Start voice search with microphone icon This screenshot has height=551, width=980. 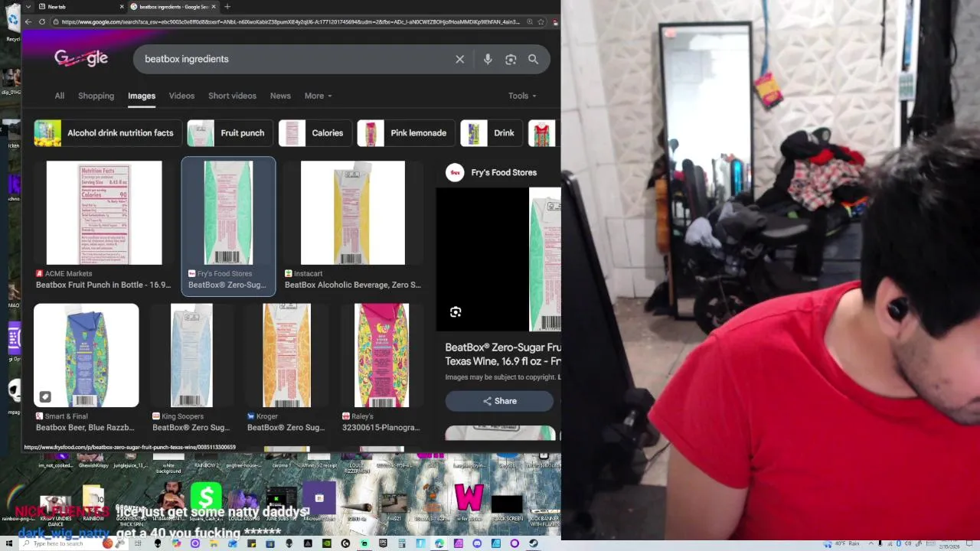[488, 59]
